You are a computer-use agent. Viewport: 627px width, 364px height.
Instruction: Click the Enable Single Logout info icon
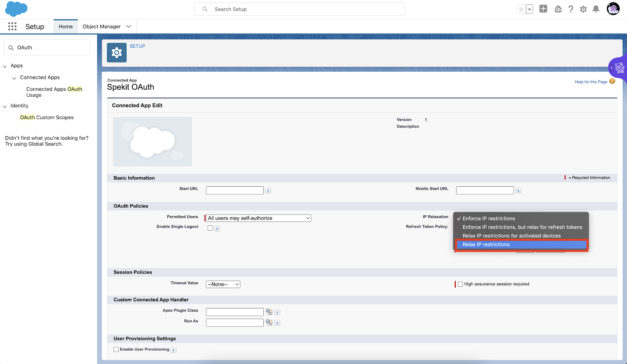(x=217, y=228)
